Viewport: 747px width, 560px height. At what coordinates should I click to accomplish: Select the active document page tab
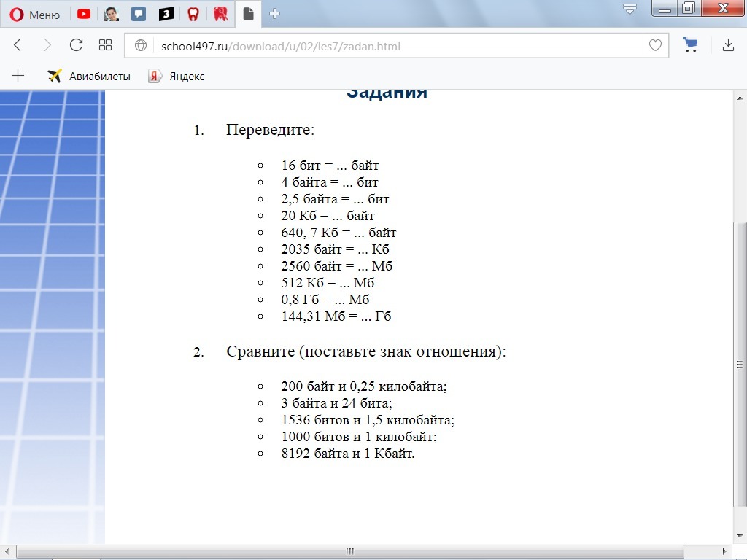tap(248, 15)
